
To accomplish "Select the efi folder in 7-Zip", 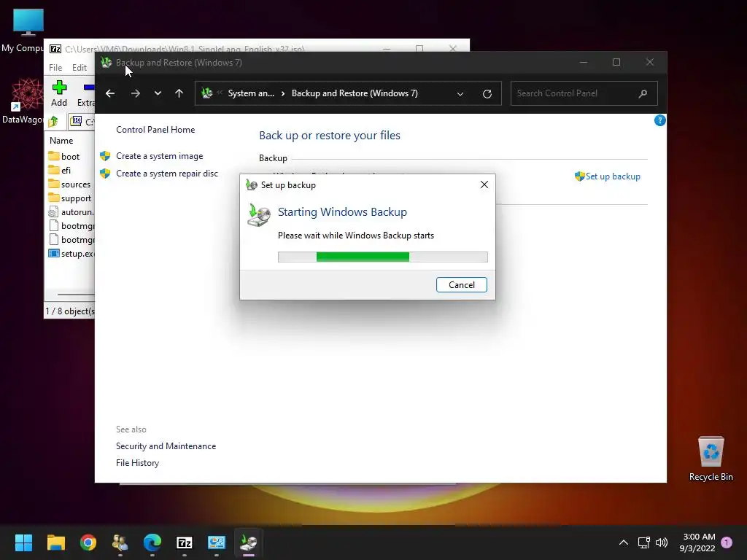I will [66, 171].
